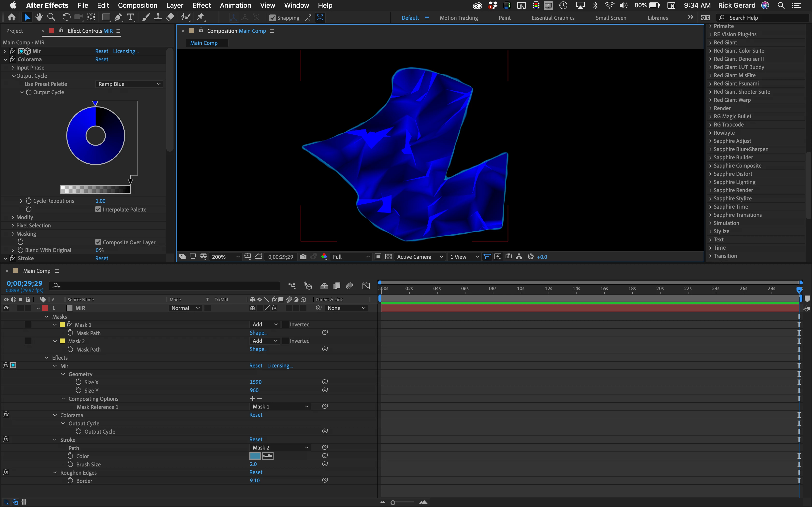Image resolution: width=812 pixels, height=507 pixels.
Task: Disable the Snapping checkbox
Action: (x=272, y=18)
